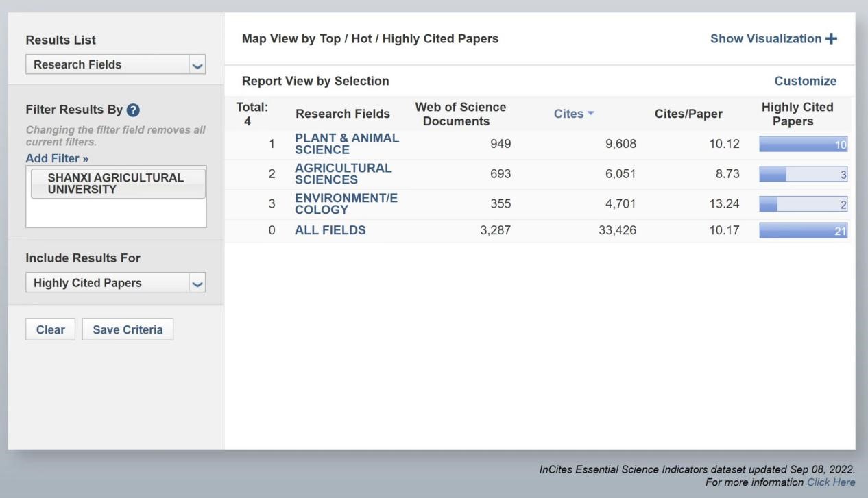Open the ALL FIELDS row link

click(330, 231)
